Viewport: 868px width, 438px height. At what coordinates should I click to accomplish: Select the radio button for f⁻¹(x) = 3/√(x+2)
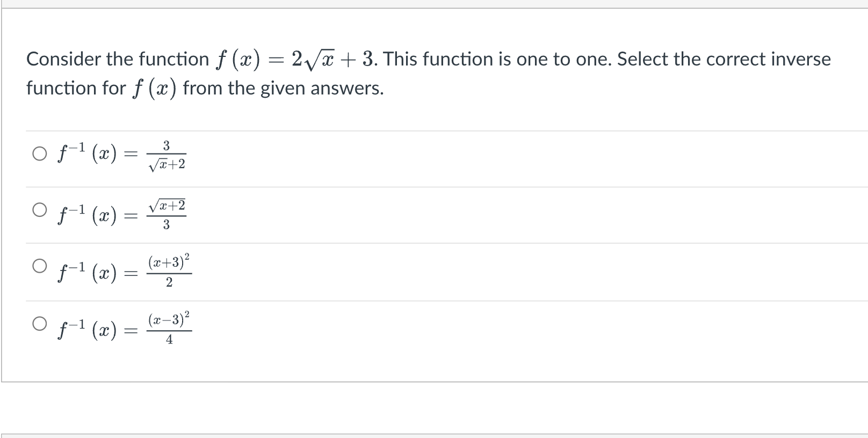(x=39, y=154)
